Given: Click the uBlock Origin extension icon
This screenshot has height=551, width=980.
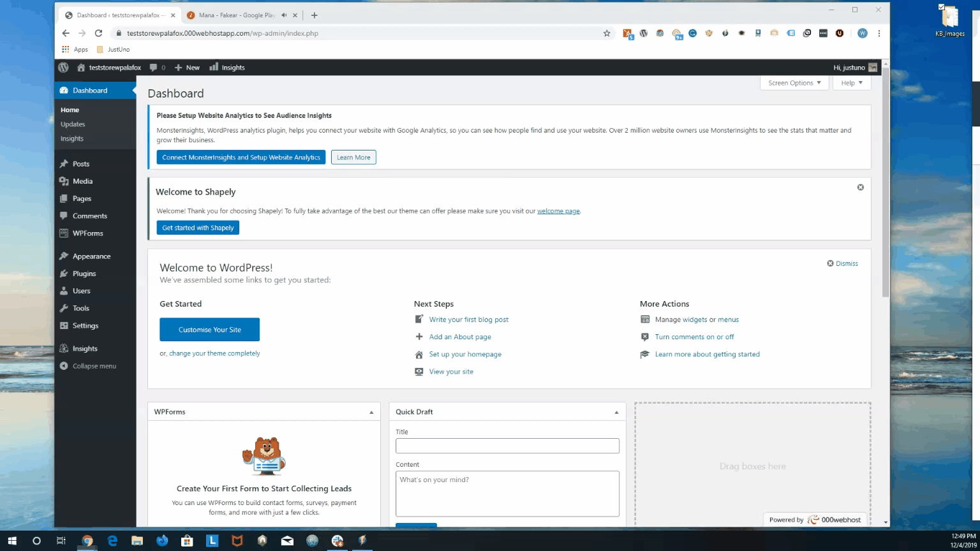Looking at the screenshot, I should point(839,33).
